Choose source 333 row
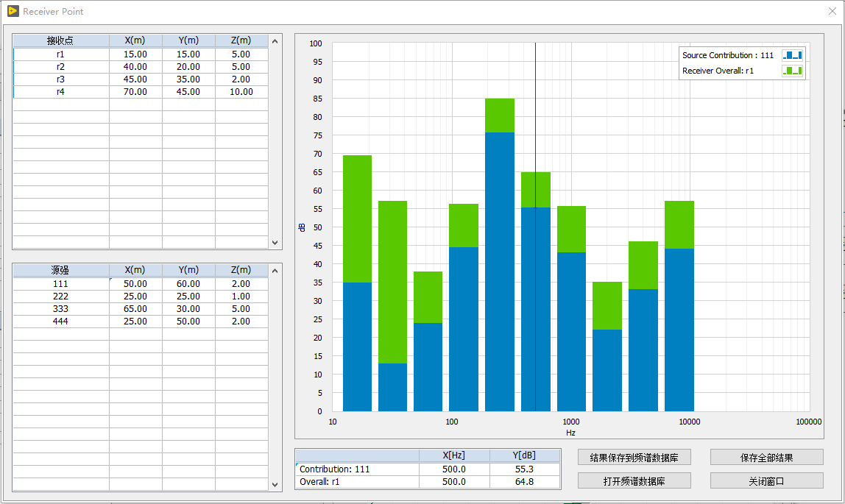The height and width of the screenshot is (504, 845). click(x=60, y=309)
